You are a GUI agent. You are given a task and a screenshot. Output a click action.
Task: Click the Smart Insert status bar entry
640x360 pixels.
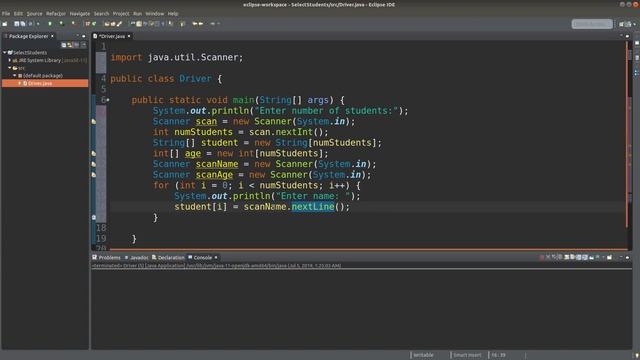coord(467,355)
